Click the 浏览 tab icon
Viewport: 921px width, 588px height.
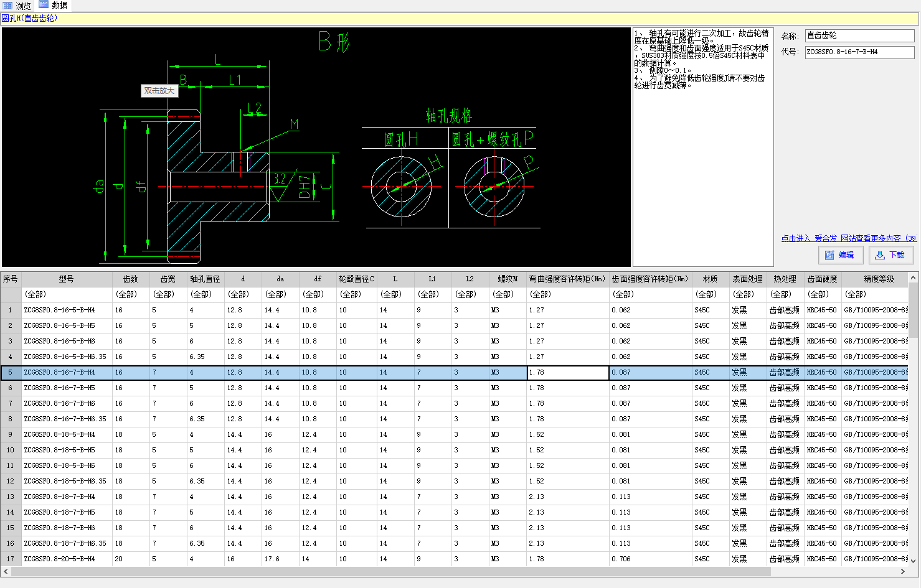pos(8,6)
